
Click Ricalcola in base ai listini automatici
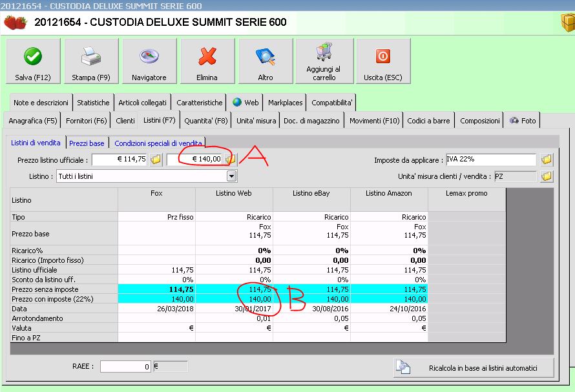tap(474, 368)
